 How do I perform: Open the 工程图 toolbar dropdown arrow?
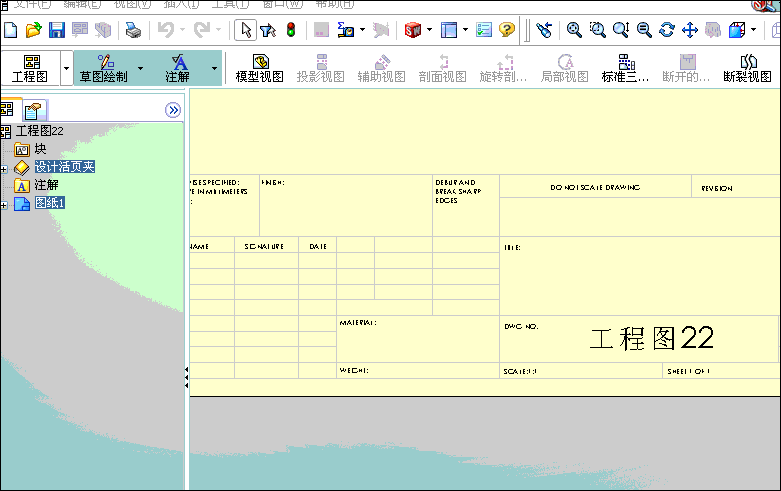67,68
